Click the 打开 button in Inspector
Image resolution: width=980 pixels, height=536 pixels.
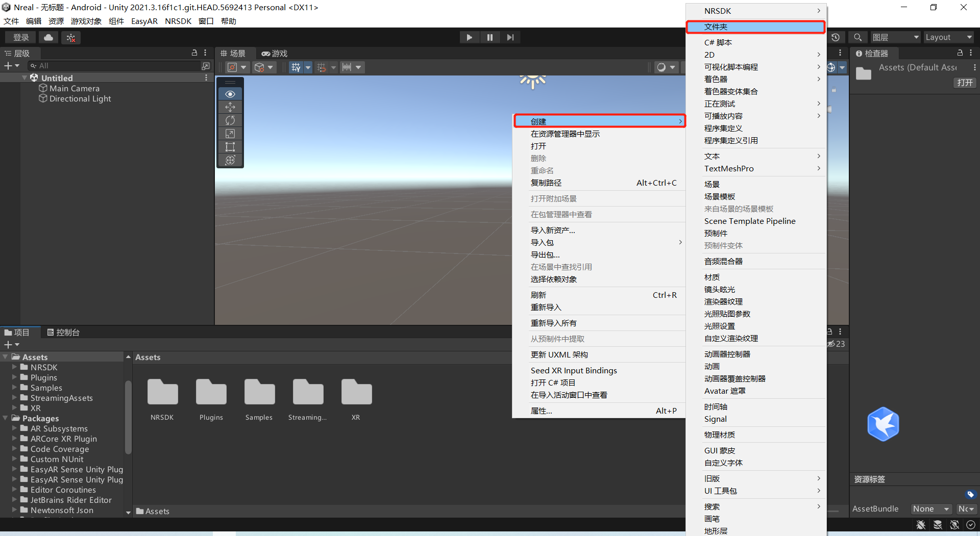(x=965, y=83)
